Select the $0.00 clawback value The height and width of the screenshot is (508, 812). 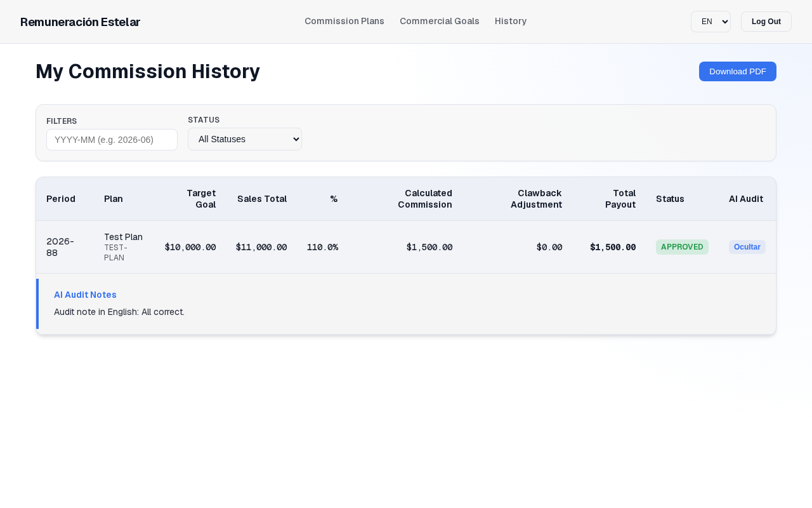549,247
